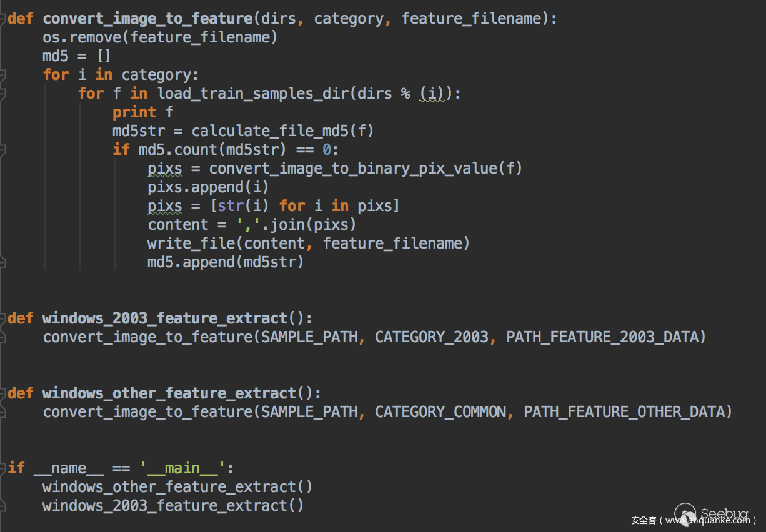Click the fold end marker beside CATEGORY_COMMON line
This screenshot has width=766, height=532.
[x=3, y=412]
